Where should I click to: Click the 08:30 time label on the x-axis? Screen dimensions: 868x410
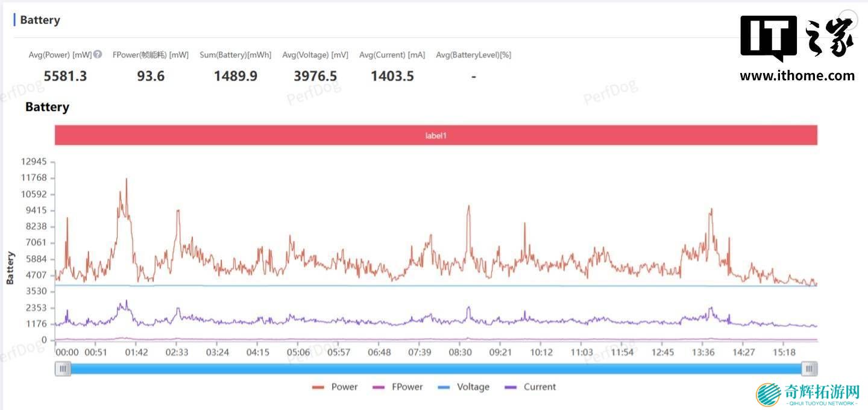pyautogui.click(x=461, y=352)
